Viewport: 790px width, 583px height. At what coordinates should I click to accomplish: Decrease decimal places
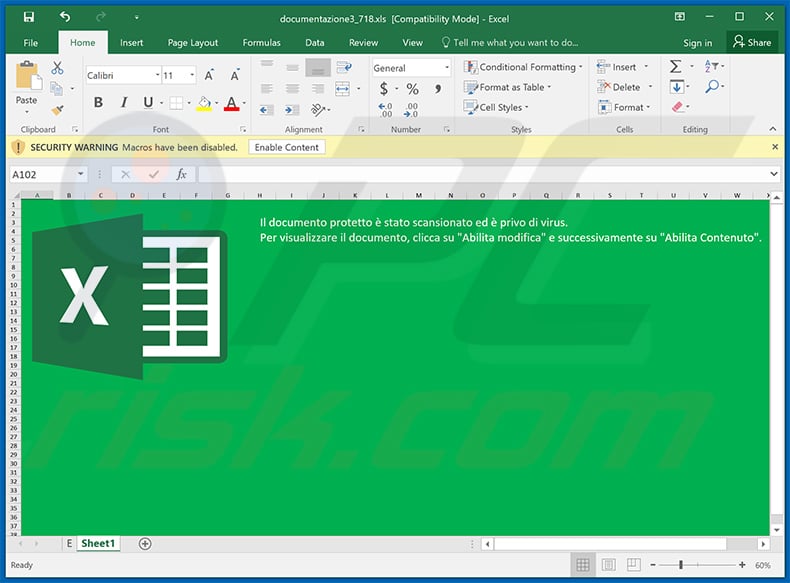tap(411, 109)
